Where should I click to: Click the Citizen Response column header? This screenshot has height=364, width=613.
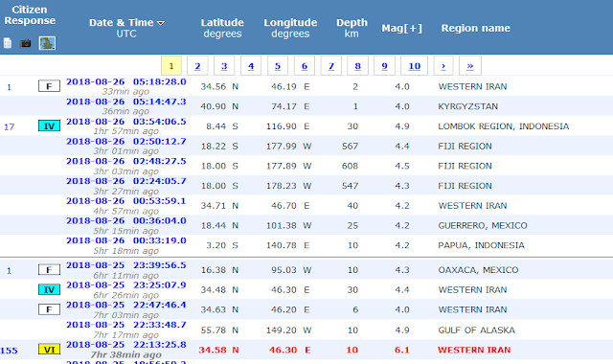(x=30, y=15)
